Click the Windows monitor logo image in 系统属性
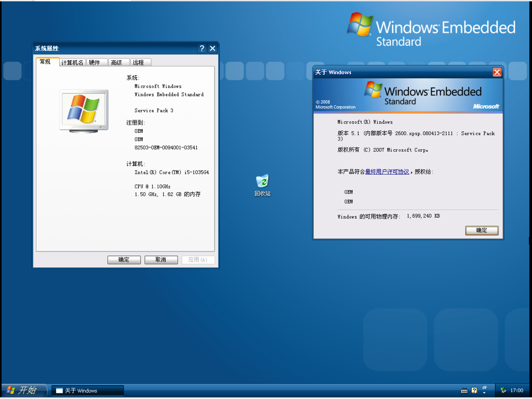532x399 pixels. click(x=84, y=111)
